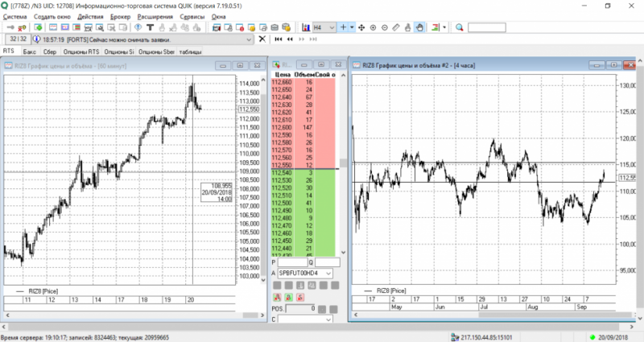Click ask price 112,600 with volume 147
The height and width of the screenshot is (342, 644).
pyautogui.click(x=303, y=127)
